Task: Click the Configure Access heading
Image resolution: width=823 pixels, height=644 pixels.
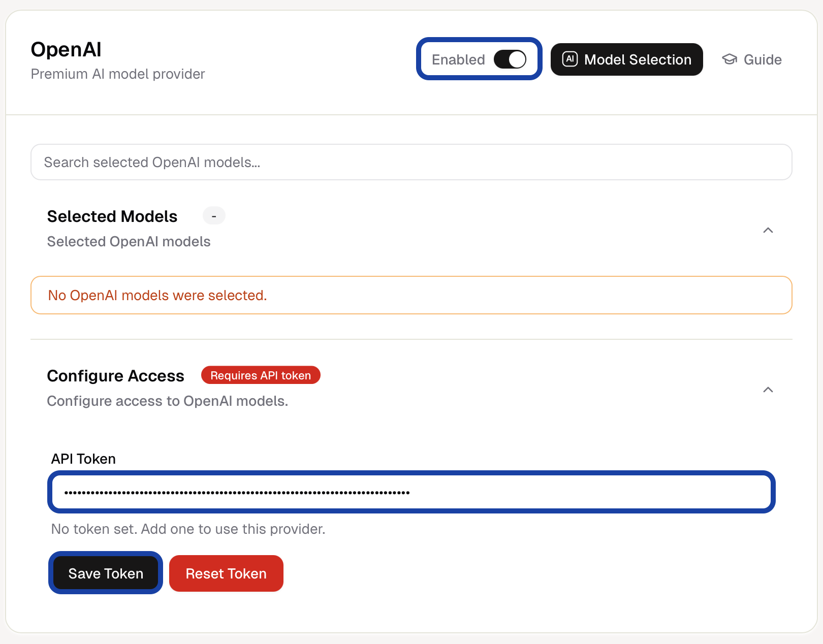Action: (116, 376)
